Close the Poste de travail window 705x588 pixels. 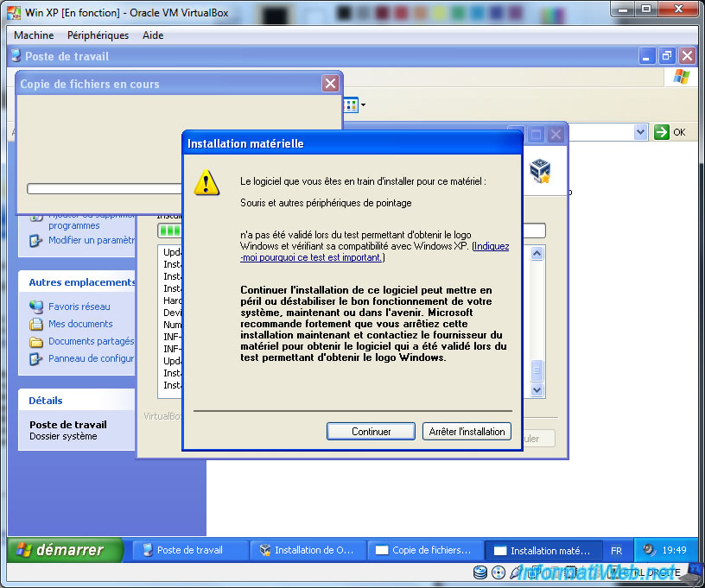click(x=687, y=56)
